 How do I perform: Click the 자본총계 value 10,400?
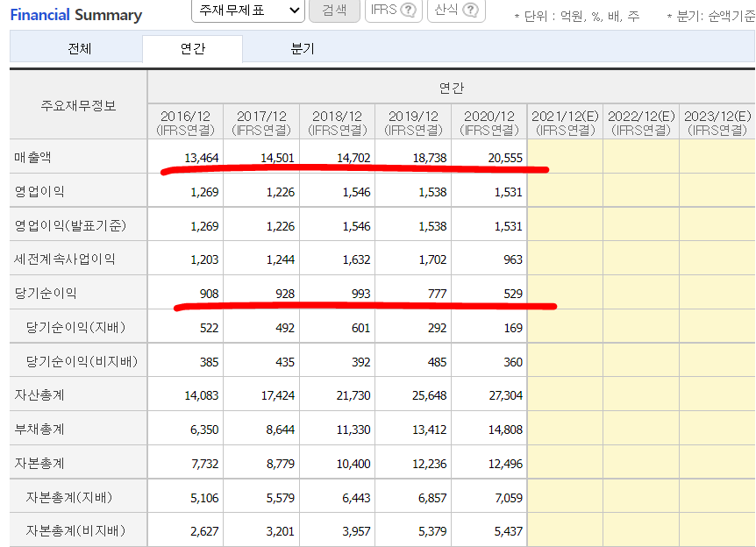tap(353, 464)
